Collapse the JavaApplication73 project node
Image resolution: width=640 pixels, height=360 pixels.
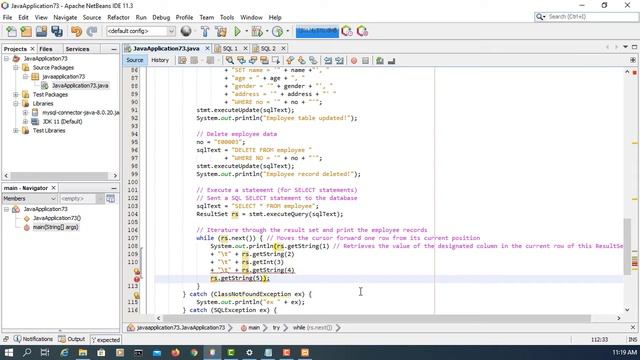point(7,59)
